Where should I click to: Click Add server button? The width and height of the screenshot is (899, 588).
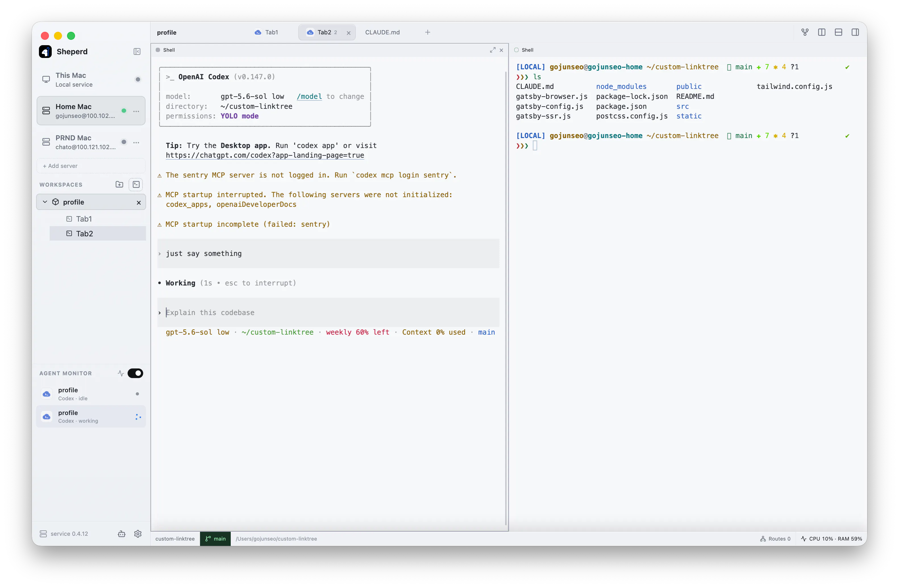(91, 166)
